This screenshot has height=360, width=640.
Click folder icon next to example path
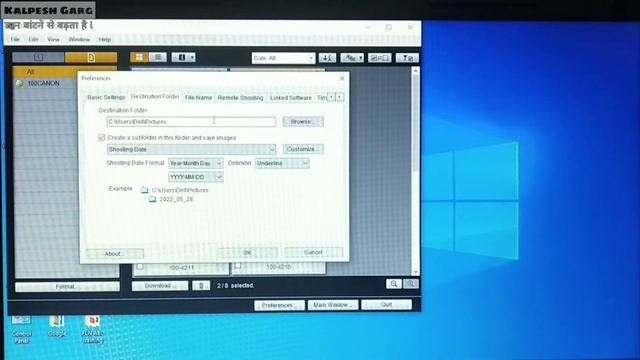[x=144, y=190]
